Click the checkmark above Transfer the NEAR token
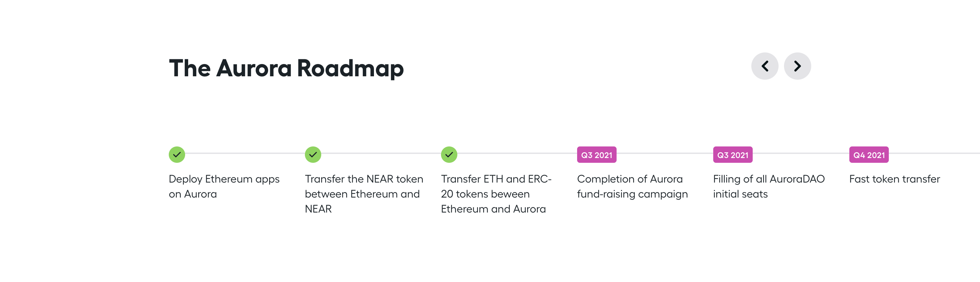Screen dimensions: 980x282 [313, 155]
